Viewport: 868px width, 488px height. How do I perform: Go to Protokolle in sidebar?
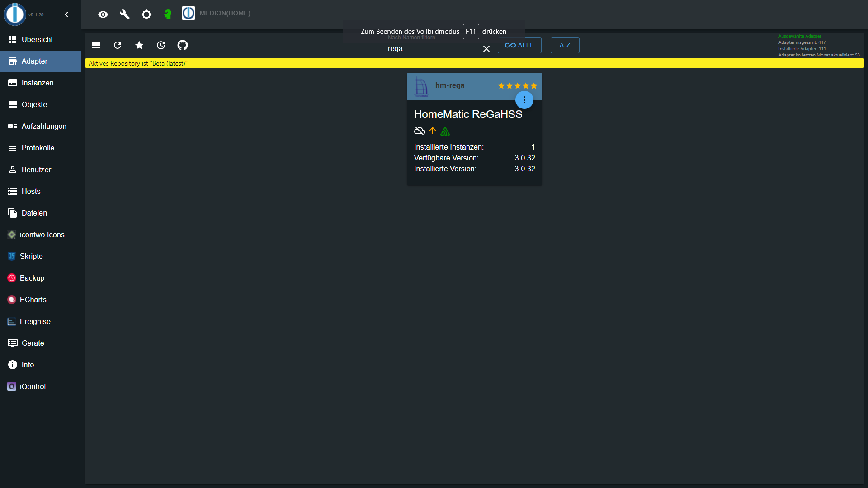pos(38,148)
